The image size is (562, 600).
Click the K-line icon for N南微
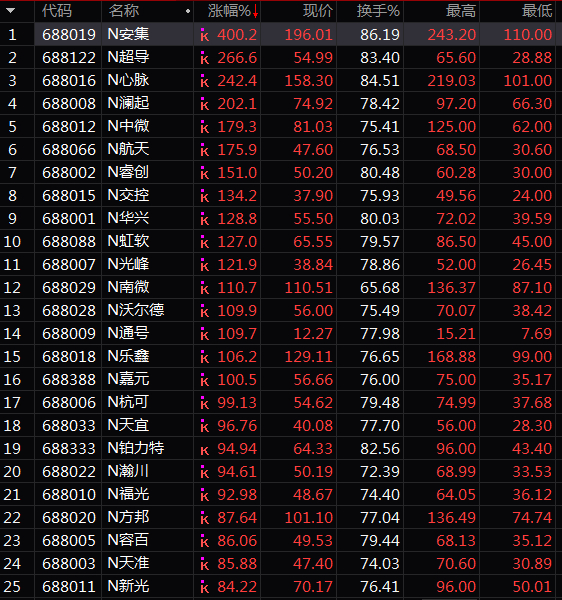coord(205,288)
